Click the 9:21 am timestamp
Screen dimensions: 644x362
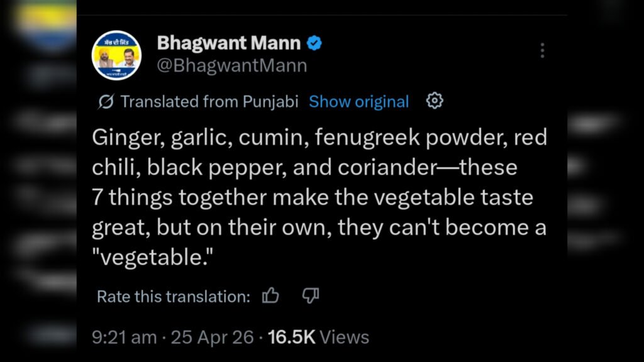[124, 337]
